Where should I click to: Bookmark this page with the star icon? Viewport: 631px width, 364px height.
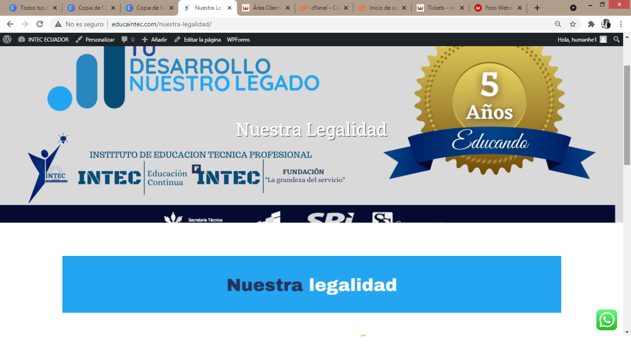(x=573, y=24)
